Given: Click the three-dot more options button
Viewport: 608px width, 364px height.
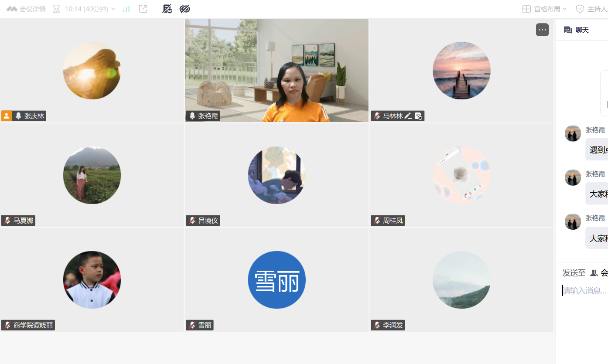Looking at the screenshot, I should [542, 30].
